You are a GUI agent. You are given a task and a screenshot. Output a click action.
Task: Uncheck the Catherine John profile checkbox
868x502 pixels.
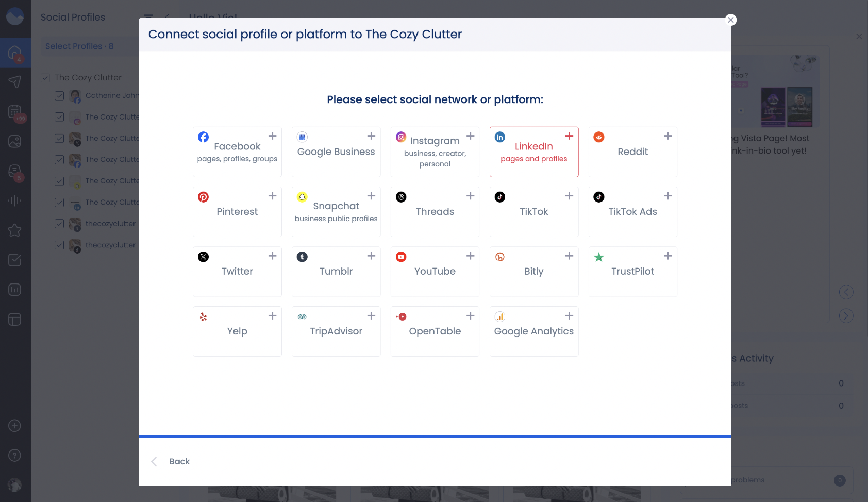[59, 96]
